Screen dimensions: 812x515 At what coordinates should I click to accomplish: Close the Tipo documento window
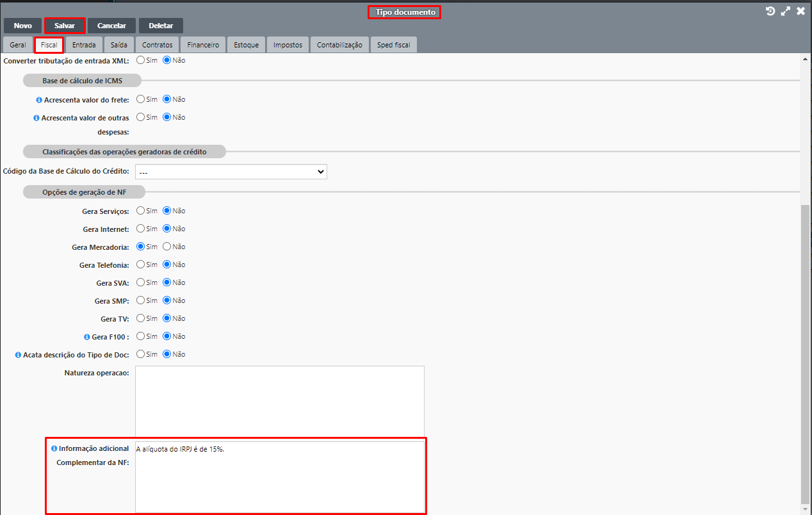pyautogui.click(x=800, y=11)
